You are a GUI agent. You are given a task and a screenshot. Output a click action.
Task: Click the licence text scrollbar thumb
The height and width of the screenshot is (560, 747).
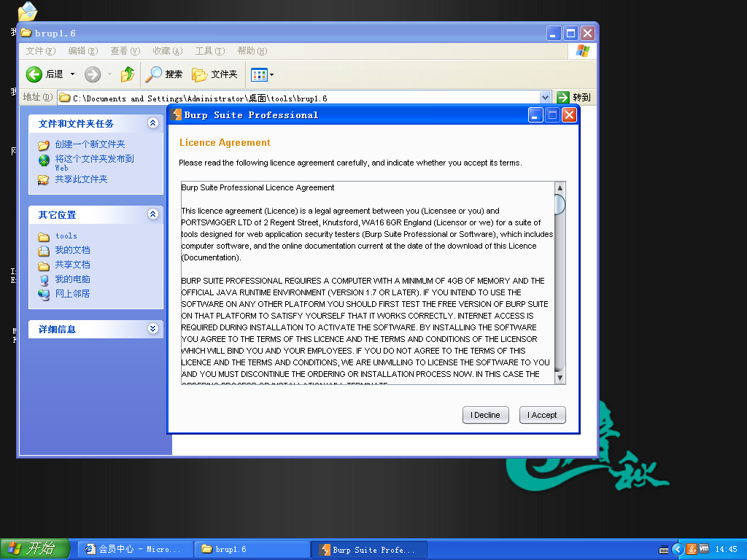(560, 205)
